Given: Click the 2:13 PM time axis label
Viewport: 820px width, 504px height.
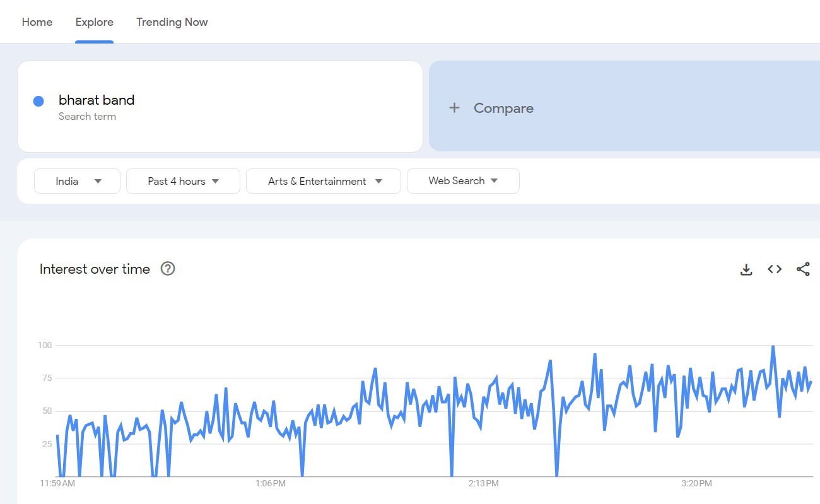Looking at the screenshot, I should coord(483,484).
